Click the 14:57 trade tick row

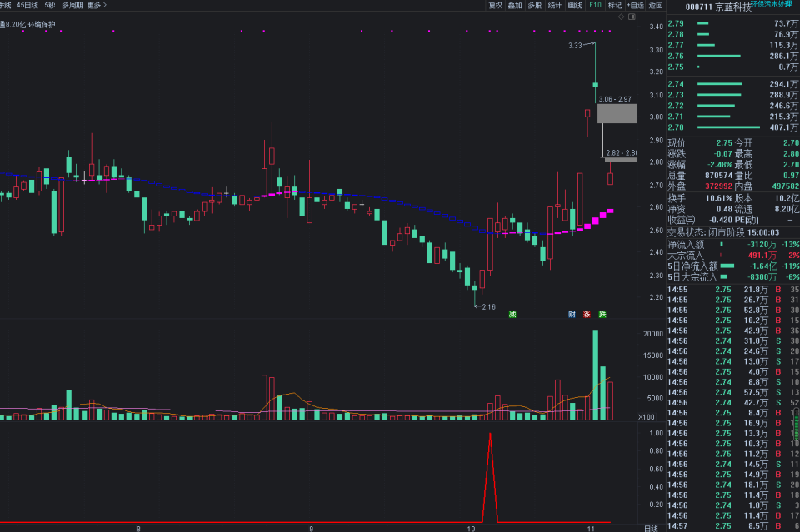pyautogui.click(x=733, y=526)
